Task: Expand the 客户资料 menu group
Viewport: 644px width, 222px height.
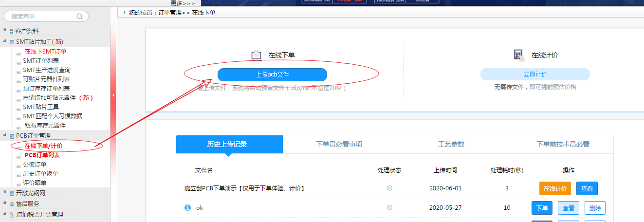Action: (4, 31)
